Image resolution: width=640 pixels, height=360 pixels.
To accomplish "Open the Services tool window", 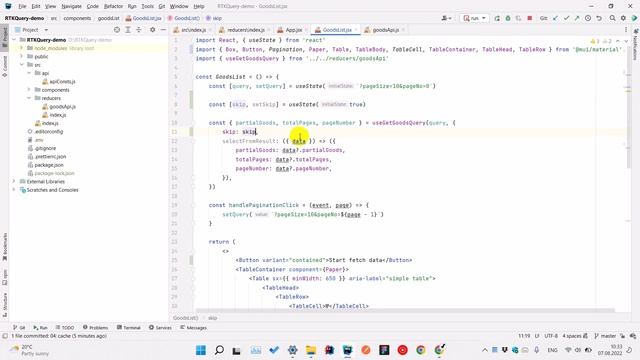I will [x=160, y=327].
